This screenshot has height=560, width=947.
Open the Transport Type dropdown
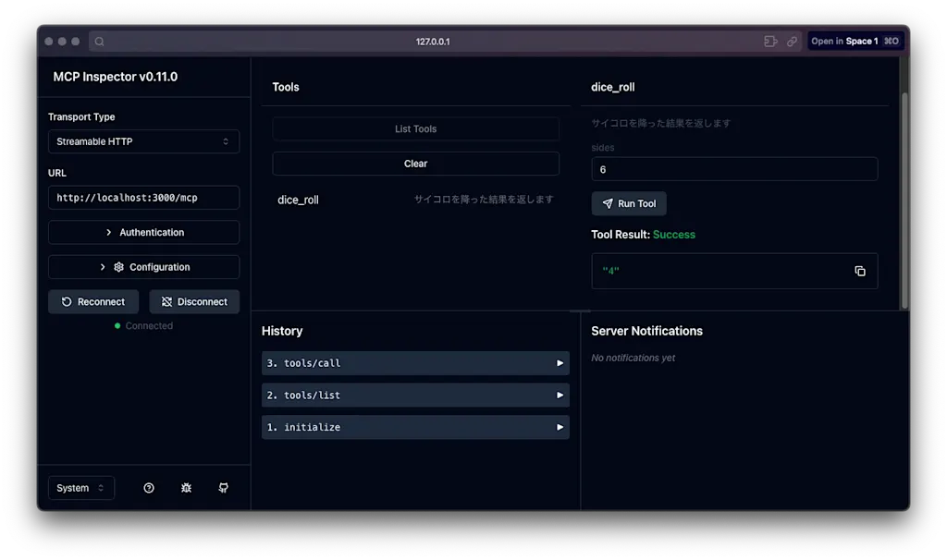tap(143, 141)
